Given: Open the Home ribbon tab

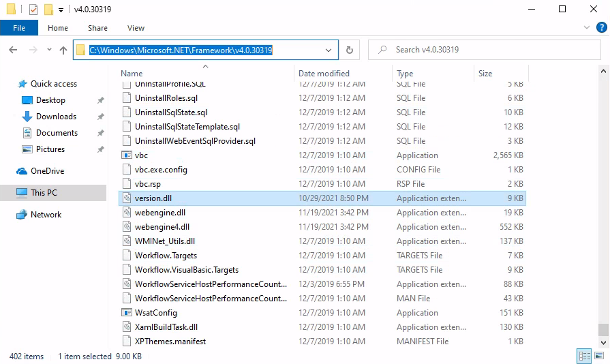Looking at the screenshot, I should [x=58, y=28].
